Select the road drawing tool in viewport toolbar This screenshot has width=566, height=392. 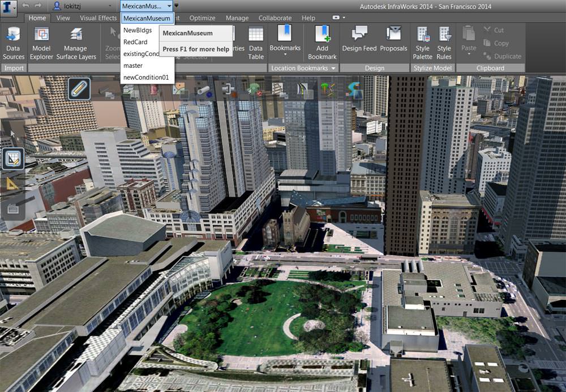coord(305,90)
